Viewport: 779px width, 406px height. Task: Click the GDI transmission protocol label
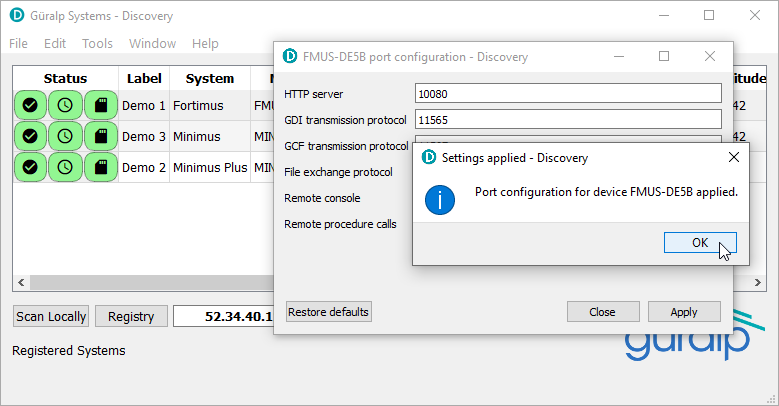click(x=345, y=120)
